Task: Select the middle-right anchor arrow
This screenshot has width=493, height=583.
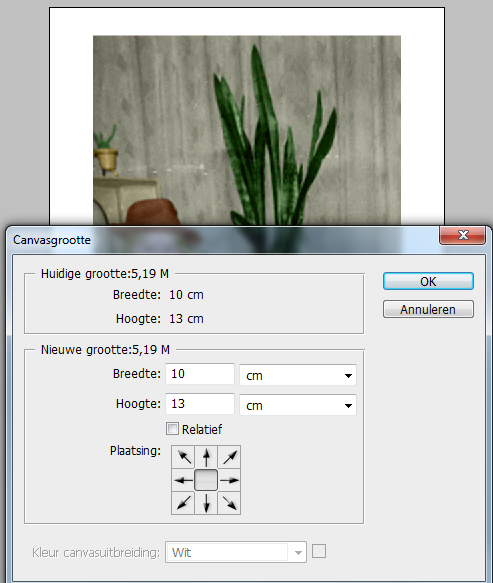Action: point(229,480)
